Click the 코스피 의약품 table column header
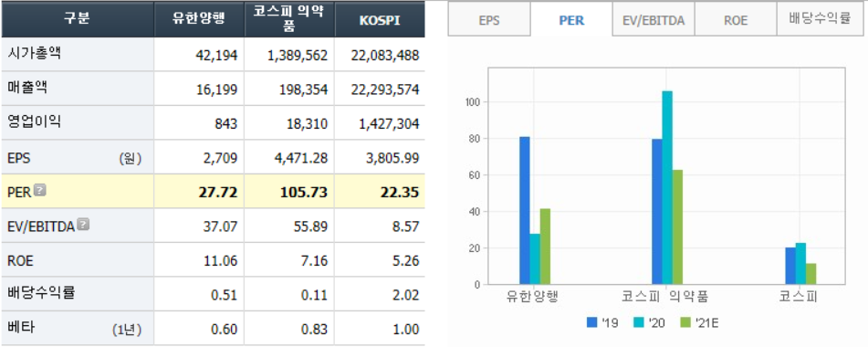 289,19
